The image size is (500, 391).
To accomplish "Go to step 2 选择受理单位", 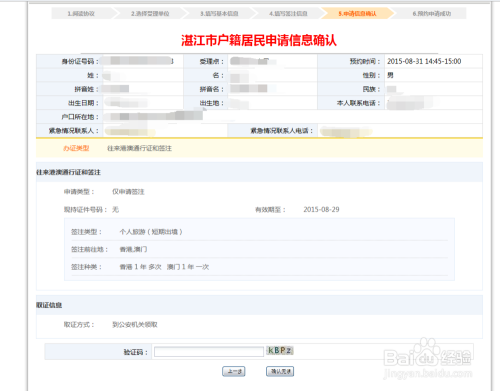I will (150, 14).
